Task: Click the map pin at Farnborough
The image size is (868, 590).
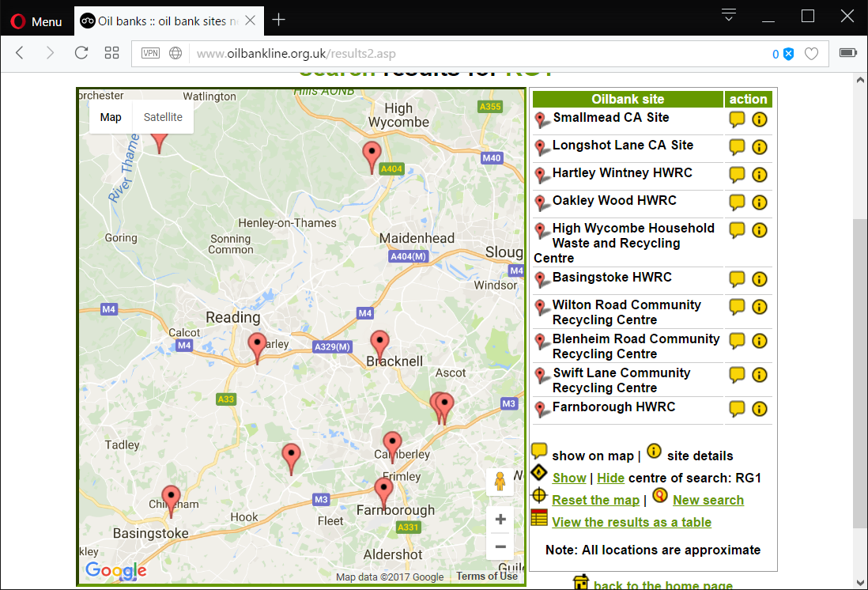Action: (x=383, y=493)
